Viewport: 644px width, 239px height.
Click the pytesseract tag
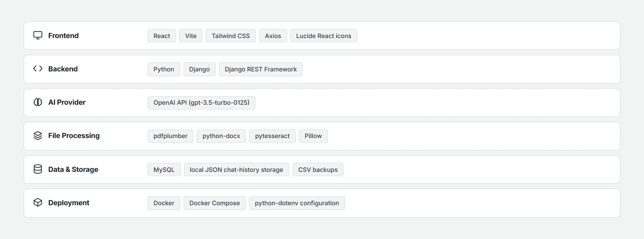(272, 136)
